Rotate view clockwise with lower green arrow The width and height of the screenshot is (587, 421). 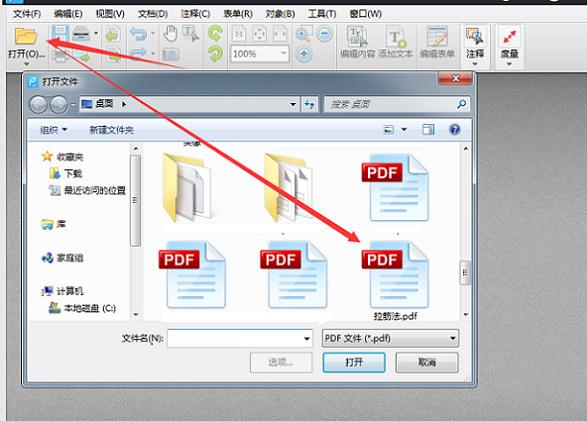pos(215,54)
